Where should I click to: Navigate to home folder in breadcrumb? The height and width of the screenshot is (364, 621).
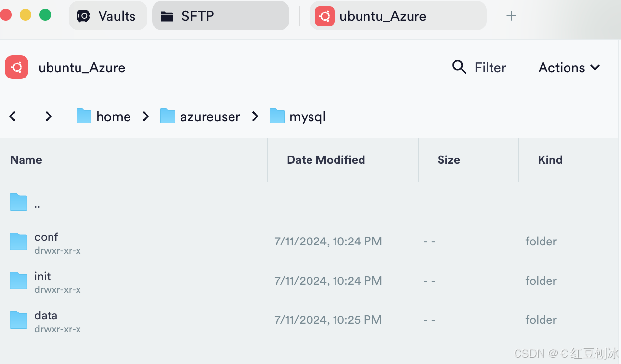[103, 116]
